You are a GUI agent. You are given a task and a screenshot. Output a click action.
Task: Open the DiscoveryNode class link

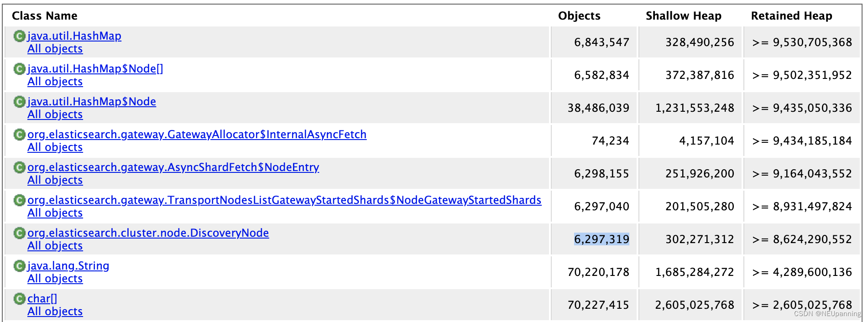coord(148,233)
